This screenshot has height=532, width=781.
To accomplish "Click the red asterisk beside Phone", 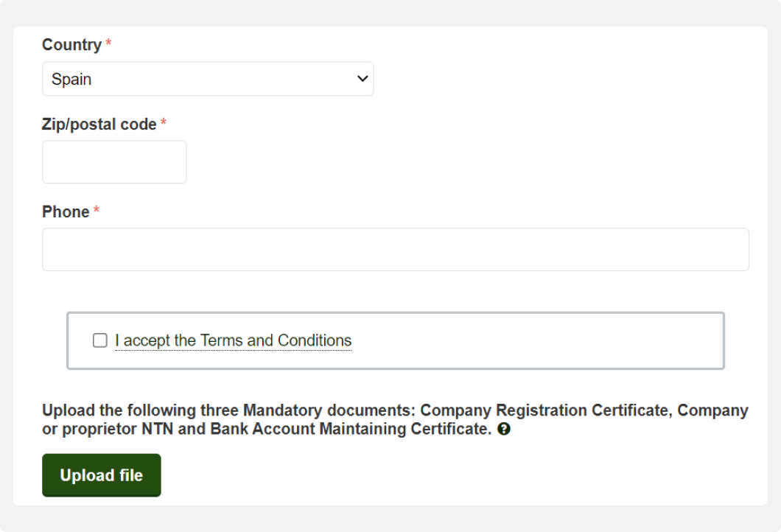I will coord(97,212).
